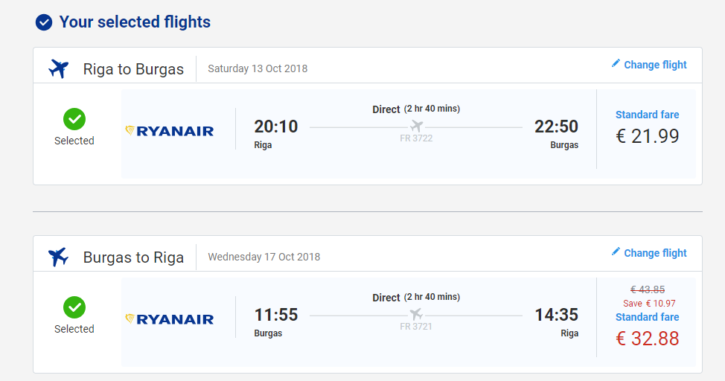
Task: Click the Saturday 13 Oct 2018 date
Action: pos(258,69)
